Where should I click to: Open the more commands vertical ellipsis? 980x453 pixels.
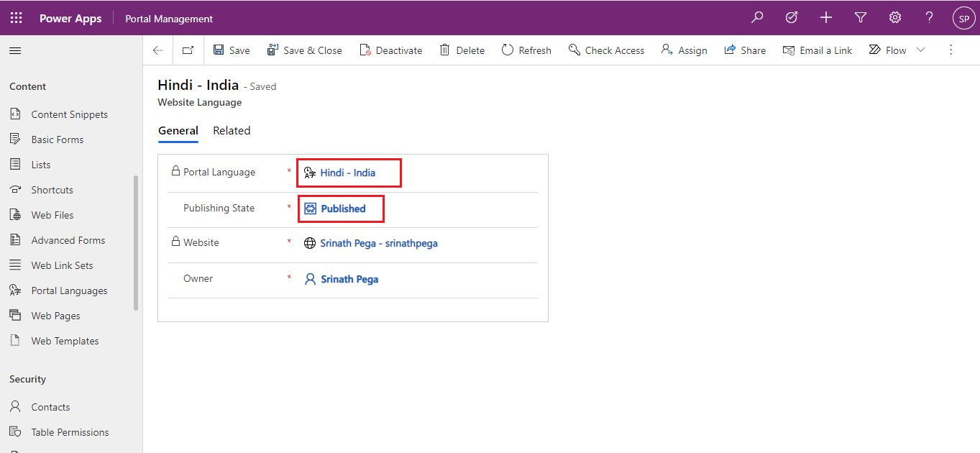coord(951,50)
